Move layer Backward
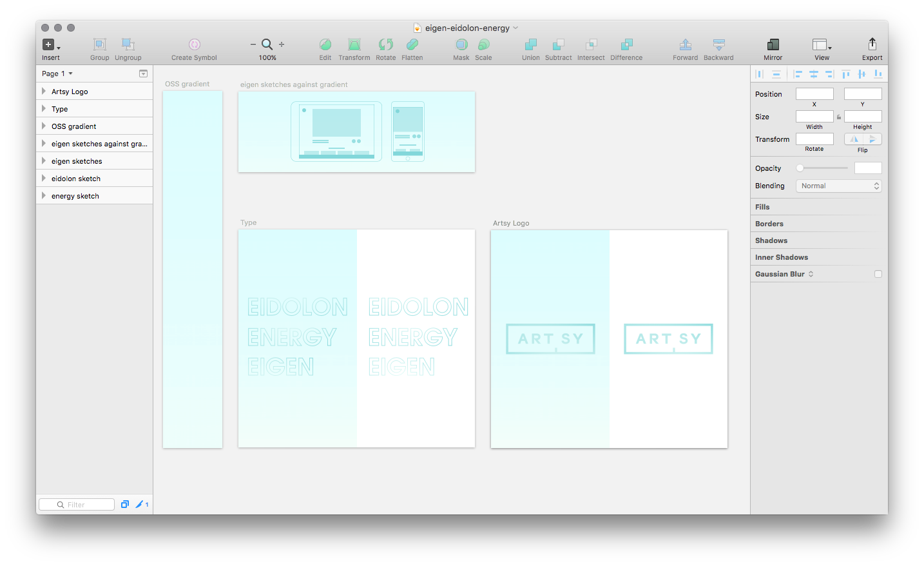 pos(719,44)
